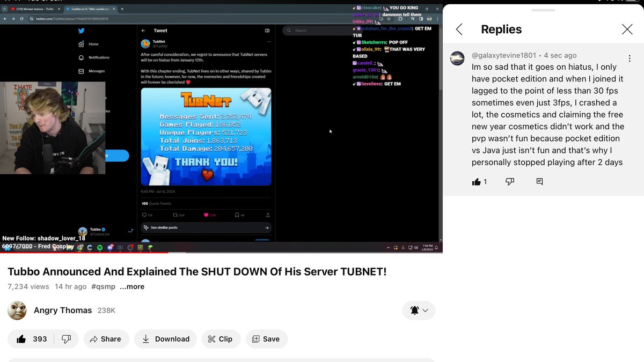Toggle the heart like on TubNet tweet
The image size is (644, 362).
click(206, 215)
